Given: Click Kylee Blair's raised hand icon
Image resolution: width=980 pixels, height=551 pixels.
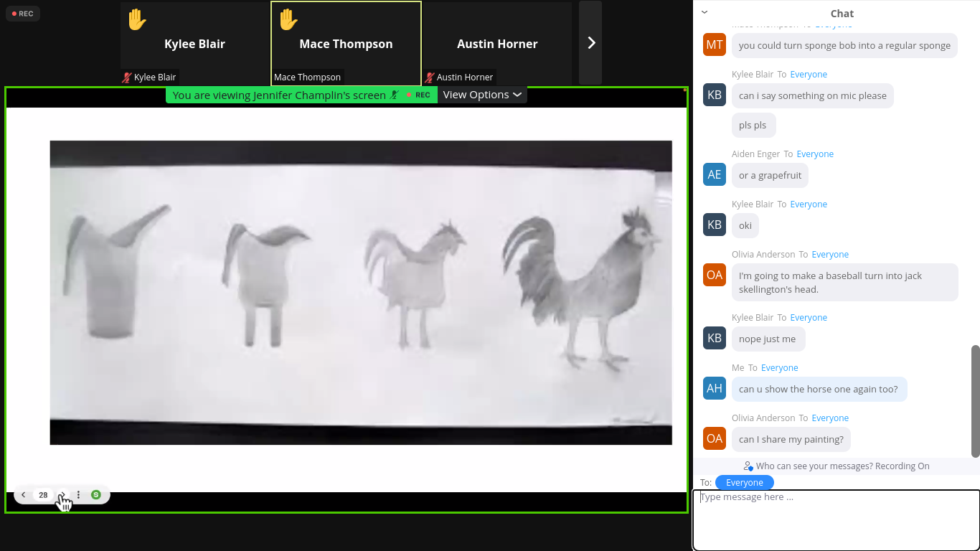Looking at the screenshot, I should (x=136, y=19).
